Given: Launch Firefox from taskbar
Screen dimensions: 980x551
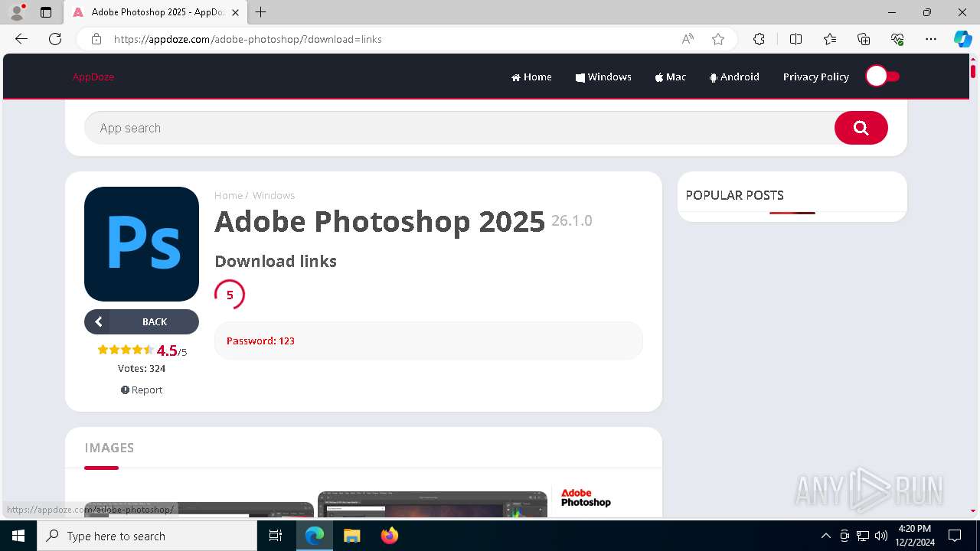Looking at the screenshot, I should pyautogui.click(x=390, y=536).
